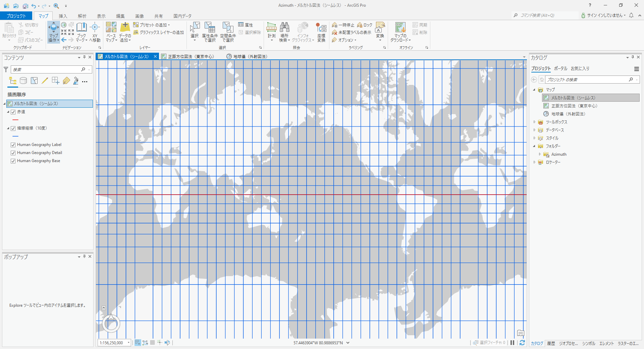Open the 座標変換 coordinate conversion tool
This screenshot has width=644, height=349.
[321, 28]
